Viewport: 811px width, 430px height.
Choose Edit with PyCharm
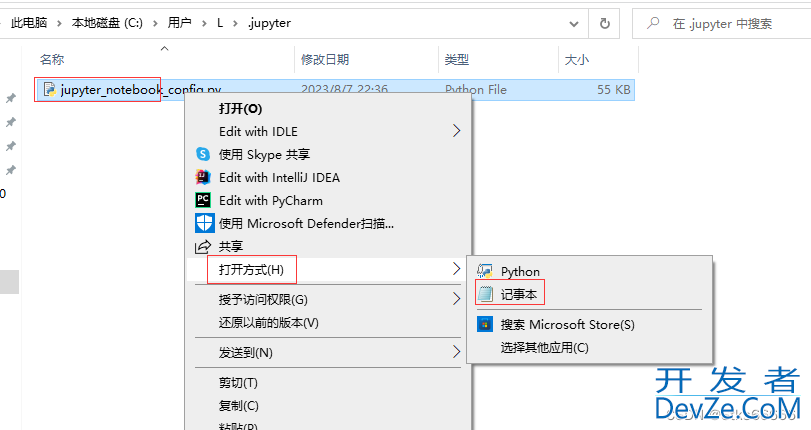click(x=271, y=200)
